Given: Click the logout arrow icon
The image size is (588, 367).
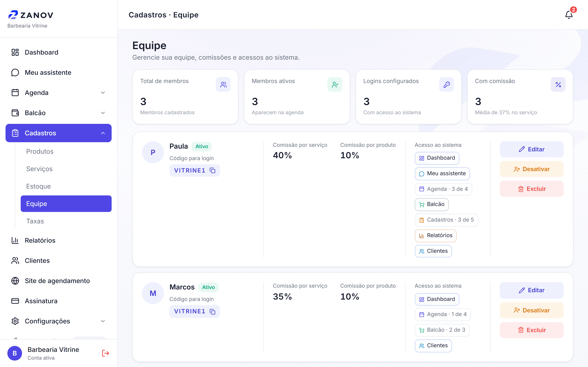Looking at the screenshot, I should [105, 353].
